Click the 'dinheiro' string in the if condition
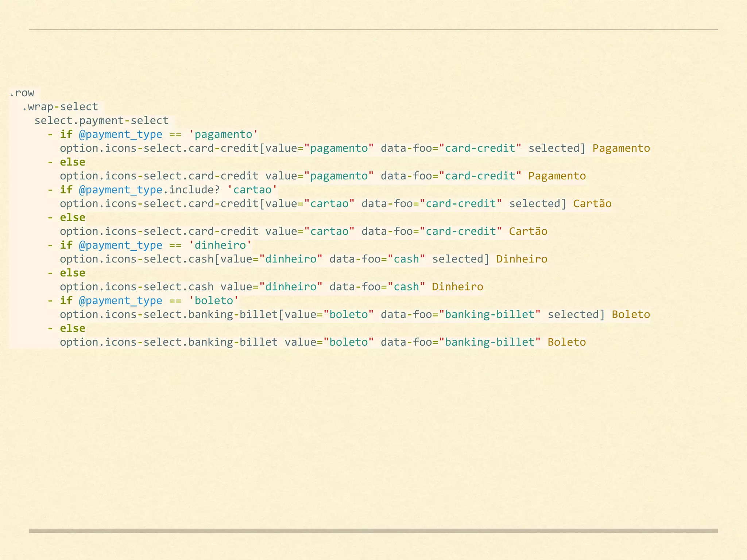This screenshot has width=747, height=560. (220, 245)
